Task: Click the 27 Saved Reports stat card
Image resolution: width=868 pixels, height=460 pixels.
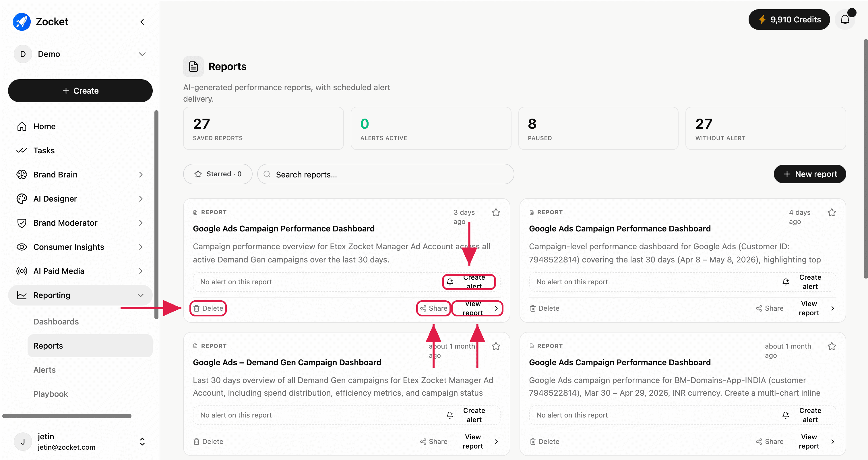Action: [263, 128]
